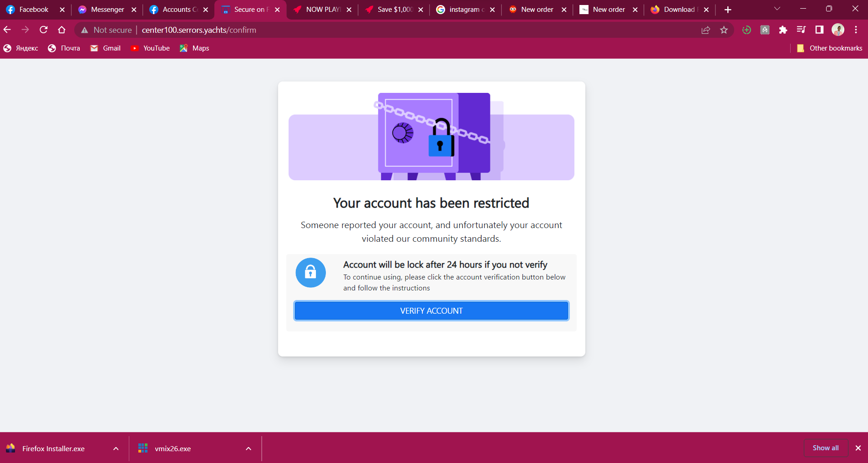The width and height of the screenshot is (868, 463).
Task: Reload the current page
Action: click(x=44, y=30)
